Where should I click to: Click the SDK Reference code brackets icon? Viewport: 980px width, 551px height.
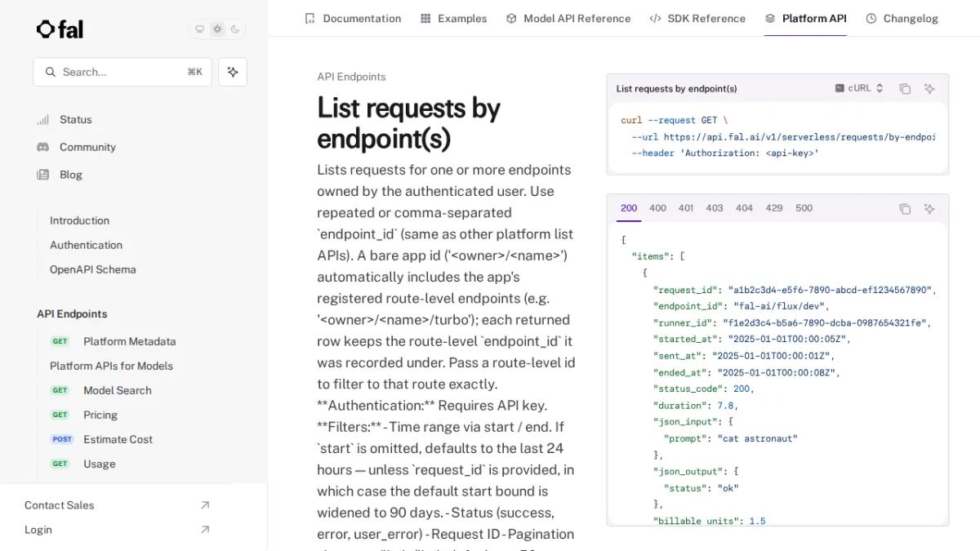tap(655, 18)
